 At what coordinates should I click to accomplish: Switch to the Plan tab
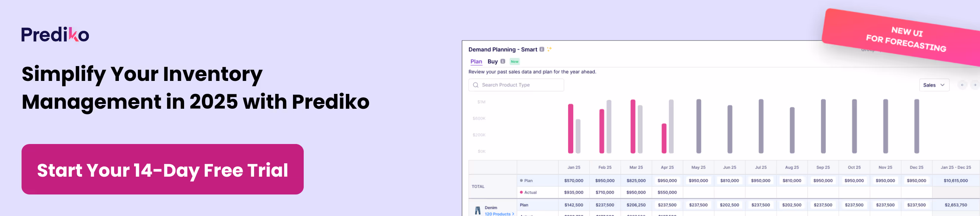[476, 61]
